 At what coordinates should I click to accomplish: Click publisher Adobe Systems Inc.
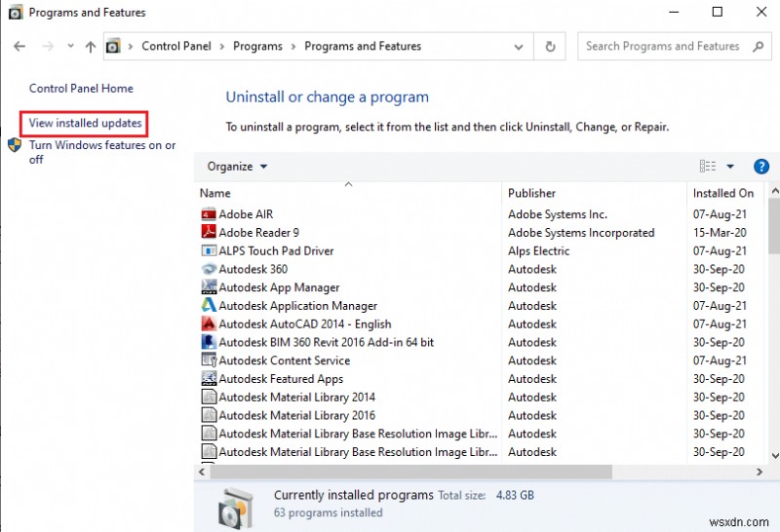558,214
